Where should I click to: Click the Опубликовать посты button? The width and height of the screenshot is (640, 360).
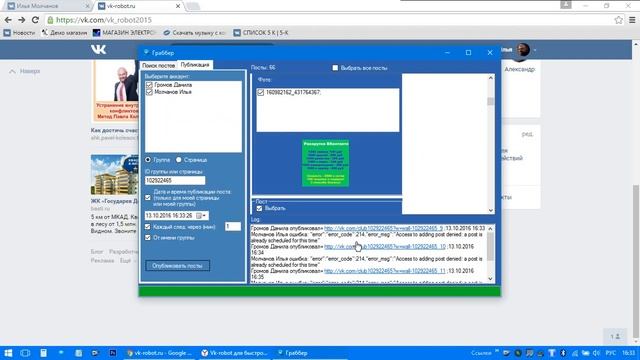(178, 266)
